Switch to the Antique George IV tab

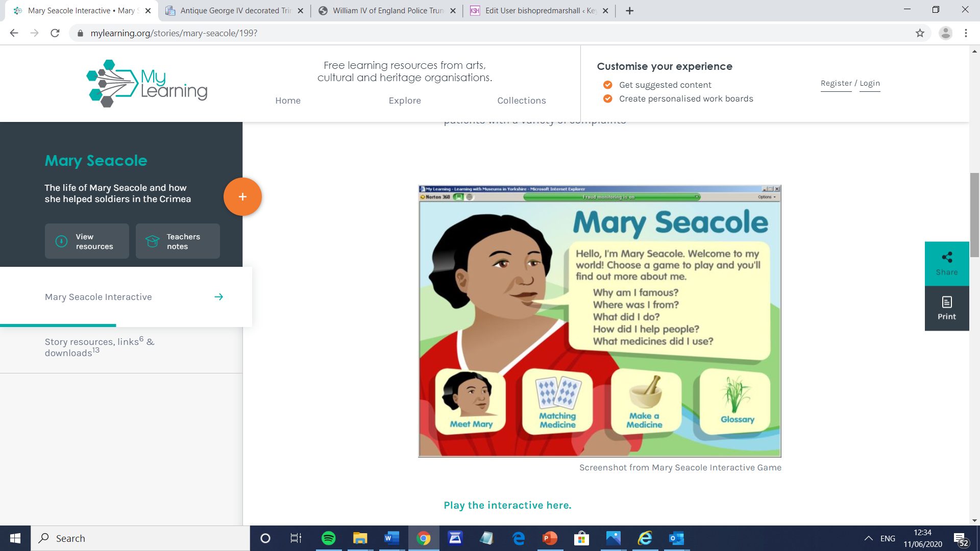tap(234, 11)
